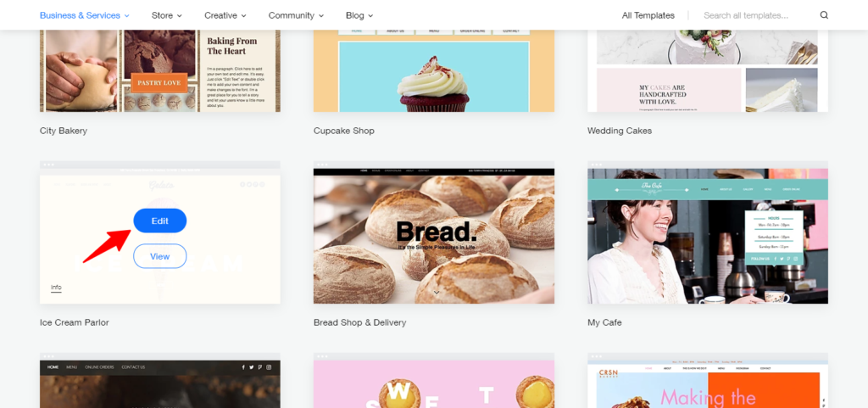Screen dimensions: 868x408
Task: Click the blue Edit button
Action: click(x=160, y=221)
